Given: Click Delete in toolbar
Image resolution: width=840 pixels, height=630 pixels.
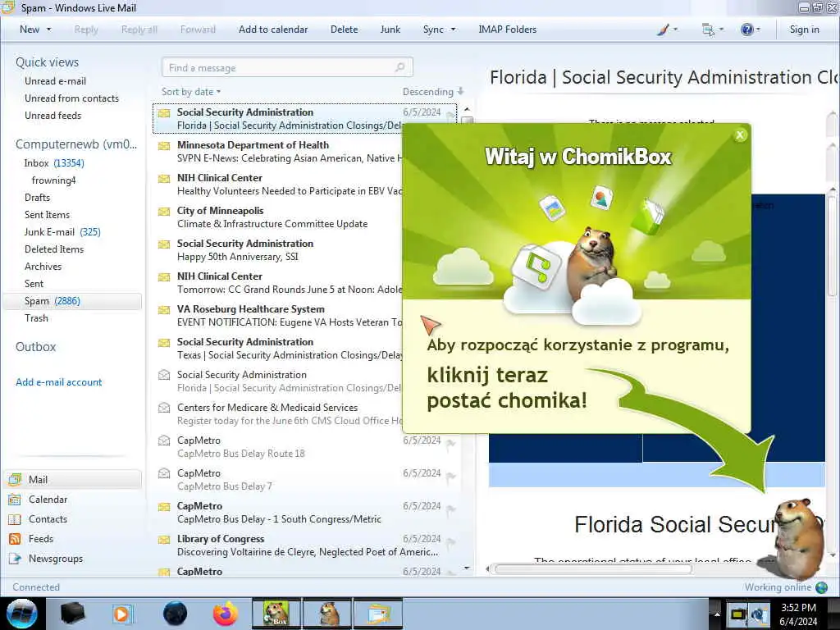Looking at the screenshot, I should tap(344, 30).
